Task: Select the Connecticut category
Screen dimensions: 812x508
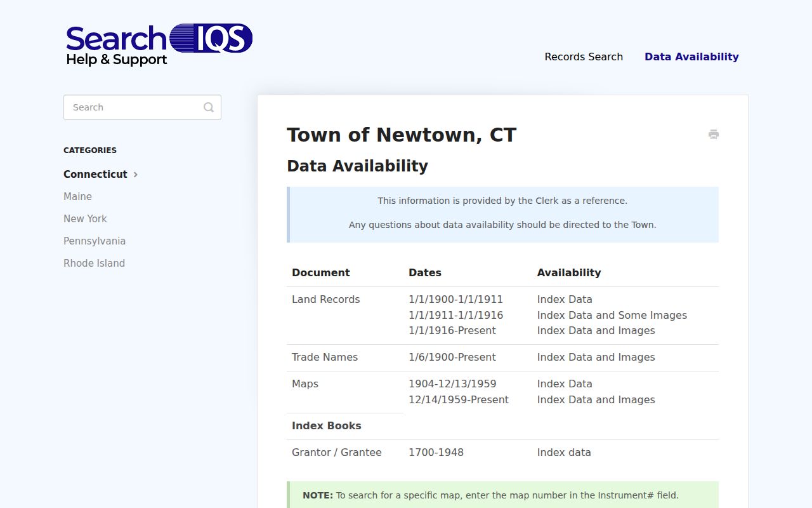Action: click(95, 174)
